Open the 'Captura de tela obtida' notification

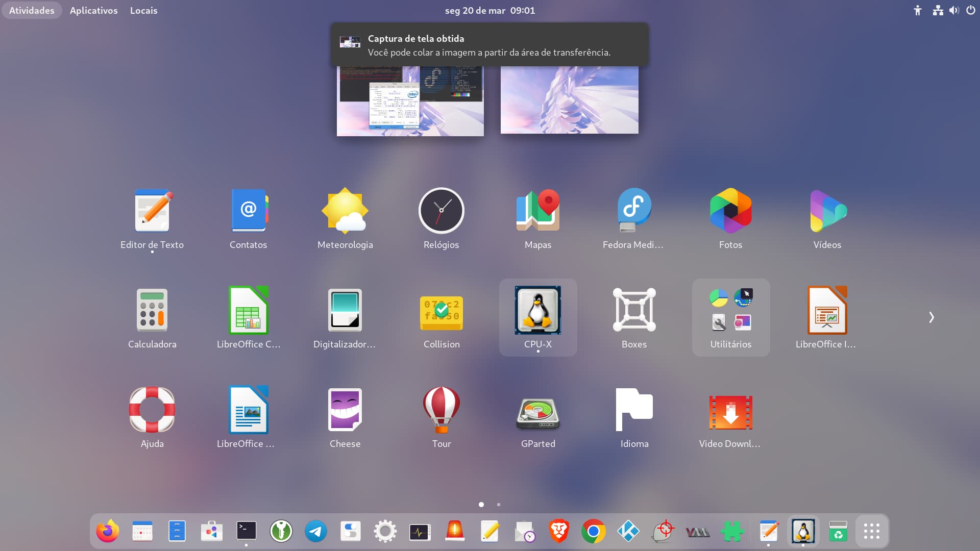pyautogui.click(x=490, y=45)
